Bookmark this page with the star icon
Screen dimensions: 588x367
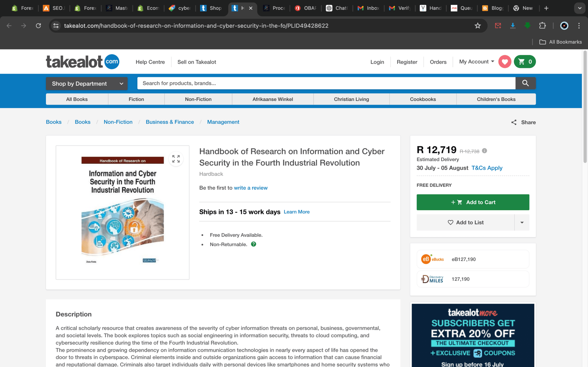[x=477, y=26]
